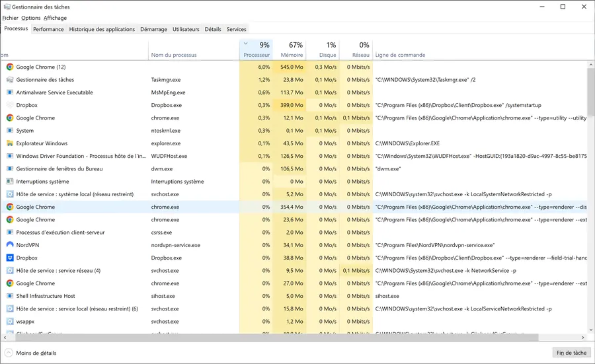The image size is (595, 364).
Task: Click the NordVPN icon
Action: coord(10,245)
